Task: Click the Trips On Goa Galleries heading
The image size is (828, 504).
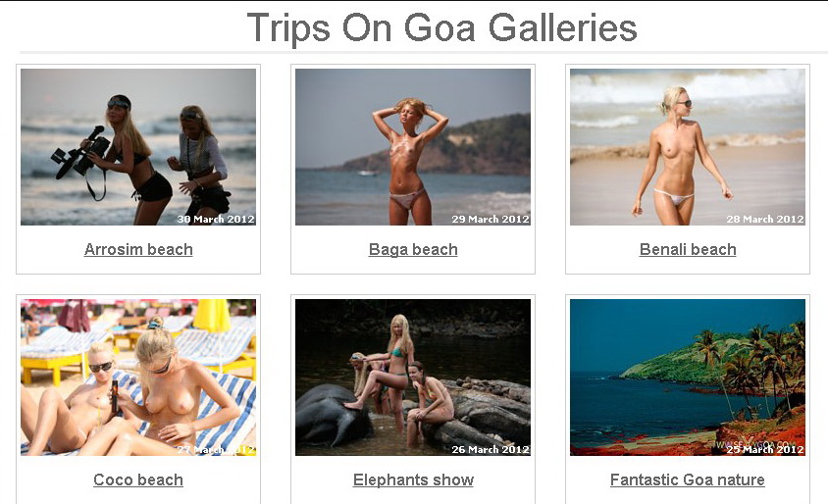Action: [x=442, y=27]
